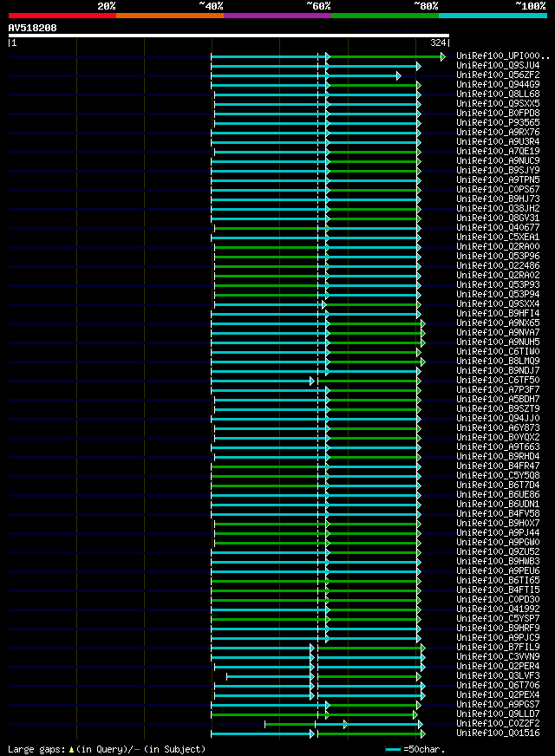Click UniRef100_Q8GV31 label
Screen dimensions: 555x756
click(498, 218)
